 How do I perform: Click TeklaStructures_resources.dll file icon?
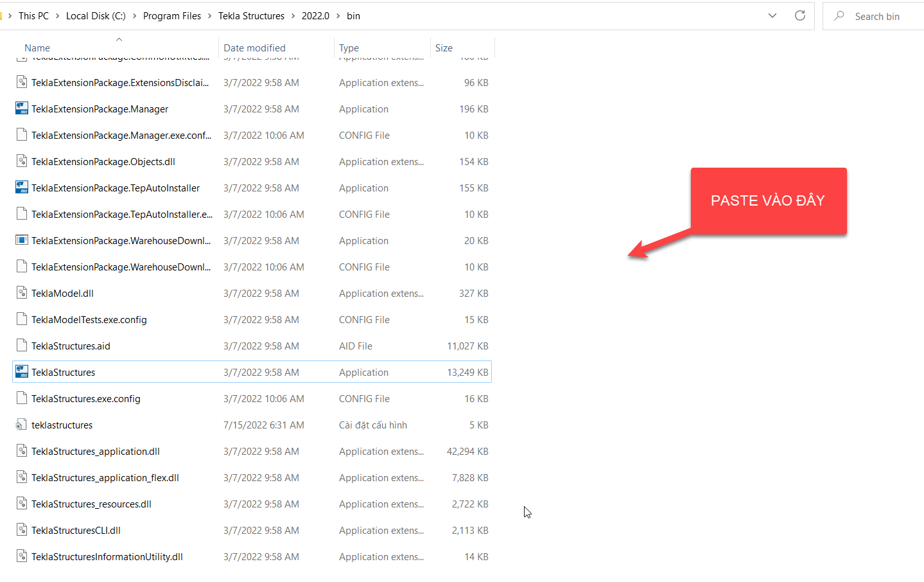(x=22, y=504)
